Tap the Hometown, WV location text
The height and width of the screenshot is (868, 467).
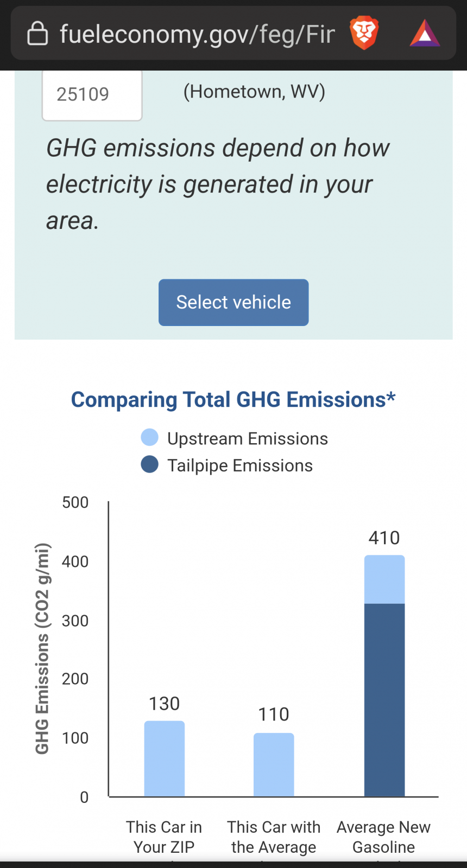click(x=254, y=92)
